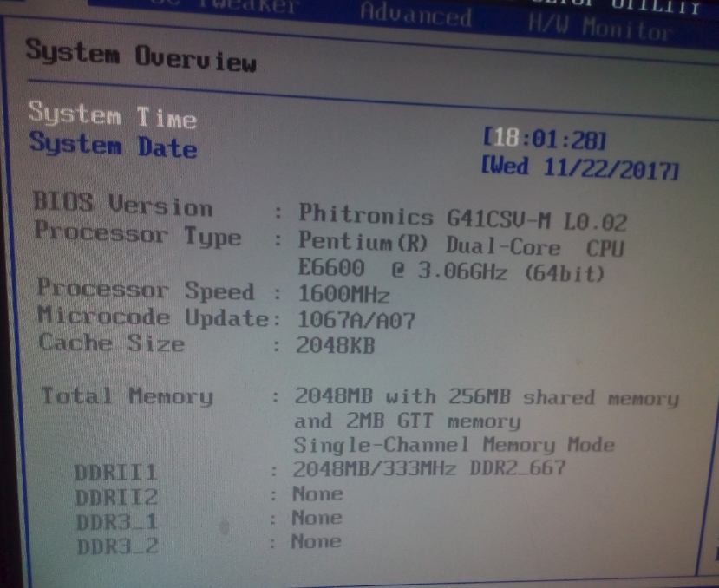
Task: Click the Processor Type label
Action: tap(138, 234)
